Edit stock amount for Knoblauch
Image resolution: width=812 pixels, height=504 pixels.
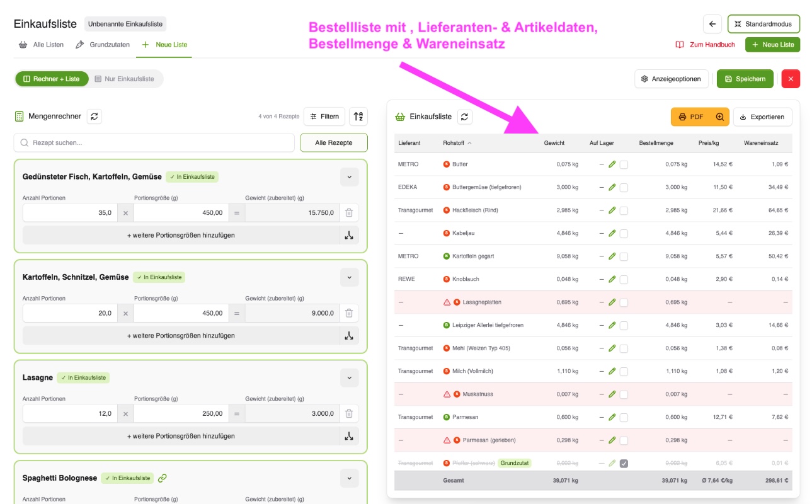[x=612, y=279]
